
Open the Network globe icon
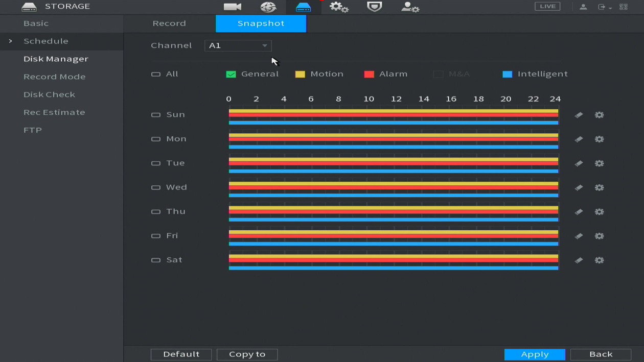pyautogui.click(x=268, y=7)
